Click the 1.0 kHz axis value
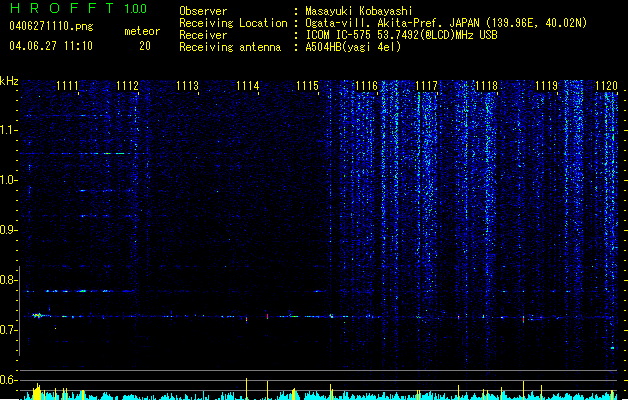The image size is (629, 400). tap(8, 180)
